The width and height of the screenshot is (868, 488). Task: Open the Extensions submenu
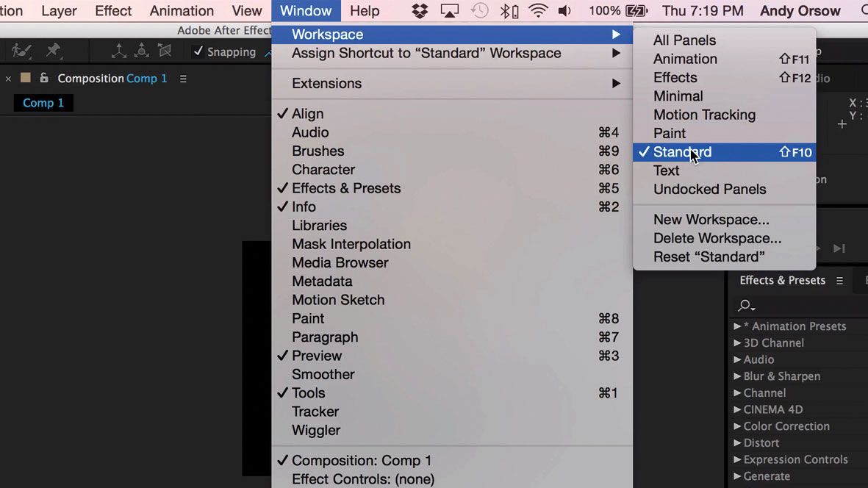(326, 83)
